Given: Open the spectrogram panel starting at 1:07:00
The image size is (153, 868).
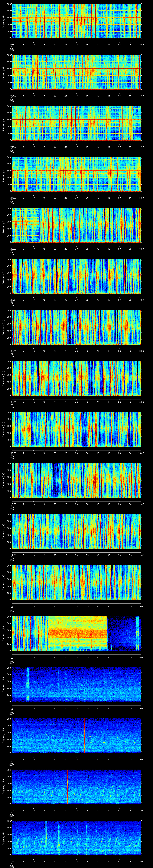Looking at the screenshot, I should (77, 327).
